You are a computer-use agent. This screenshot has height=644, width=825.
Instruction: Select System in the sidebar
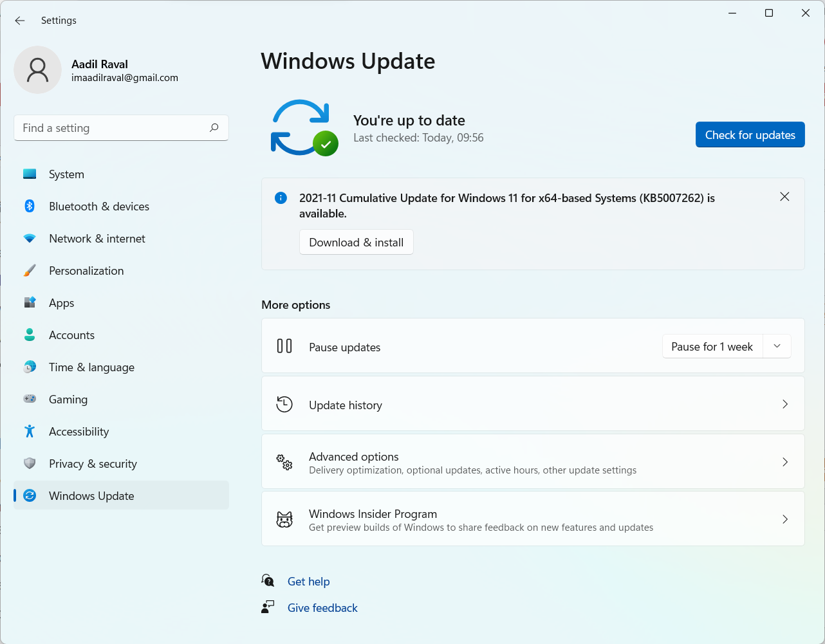click(x=66, y=174)
